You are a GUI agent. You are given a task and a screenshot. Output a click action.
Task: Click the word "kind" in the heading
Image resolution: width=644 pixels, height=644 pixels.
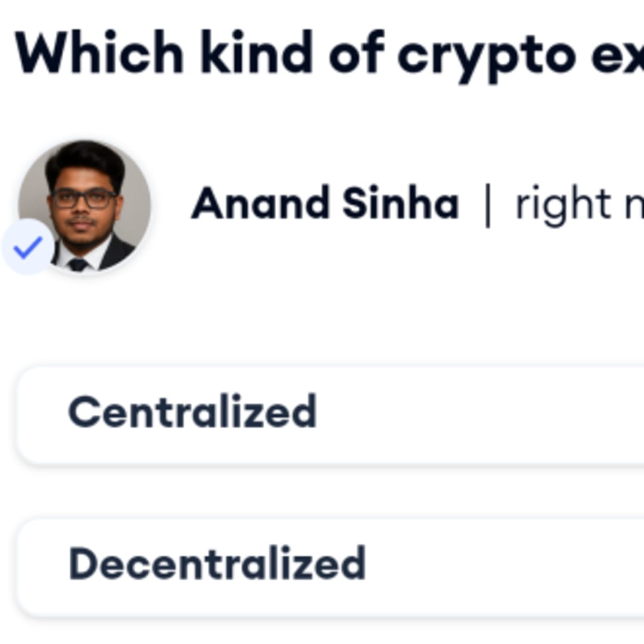coord(256,54)
